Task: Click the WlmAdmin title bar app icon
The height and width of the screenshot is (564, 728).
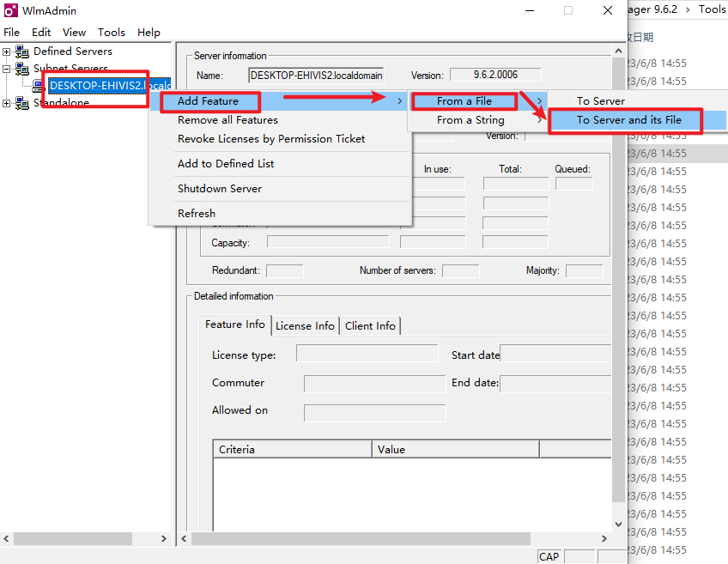Action: point(10,10)
